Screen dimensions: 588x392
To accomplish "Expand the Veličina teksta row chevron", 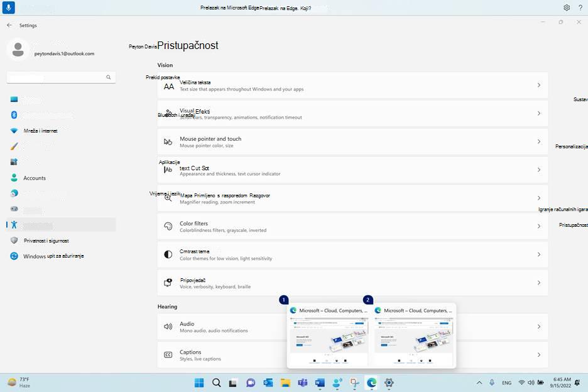I will [539, 85].
